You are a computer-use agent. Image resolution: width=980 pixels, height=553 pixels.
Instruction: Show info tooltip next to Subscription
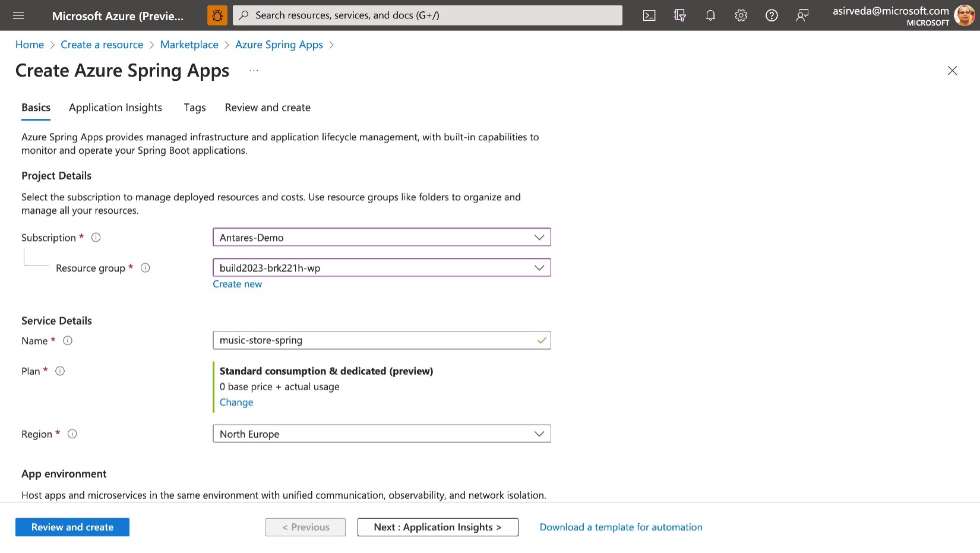coord(96,238)
